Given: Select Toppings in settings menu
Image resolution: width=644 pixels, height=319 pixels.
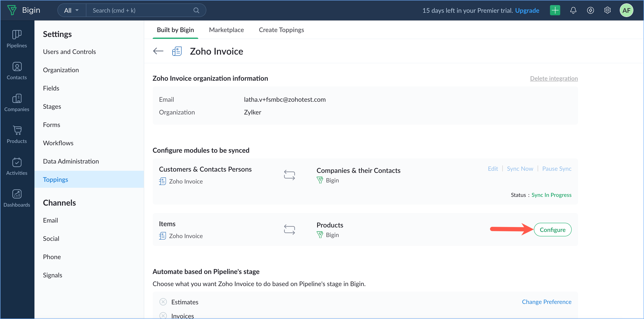Looking at the screenshot, I should pos(89,179).
